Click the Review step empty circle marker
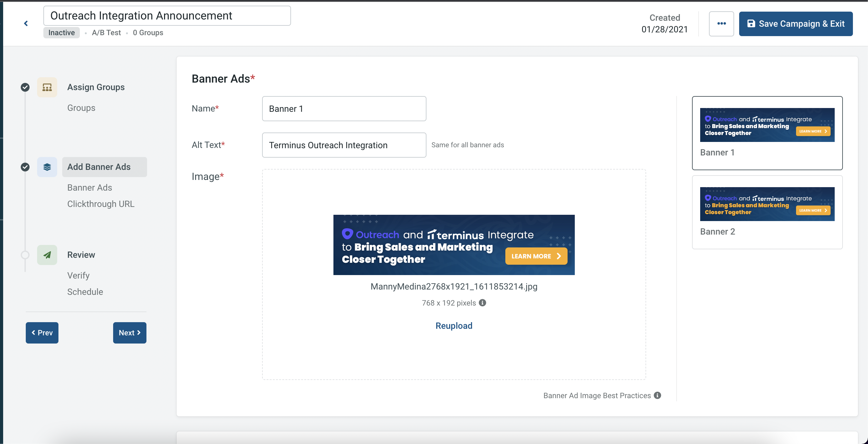This screenshot has height=444, width=868. 25,255
